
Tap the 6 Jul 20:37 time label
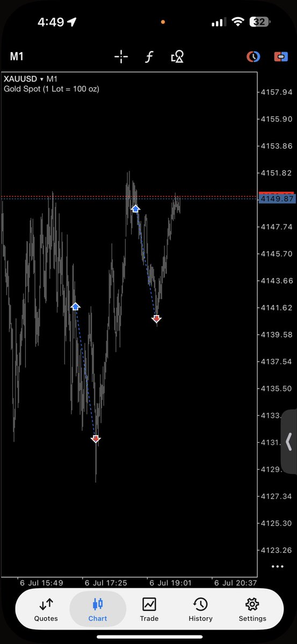point(235,583)
